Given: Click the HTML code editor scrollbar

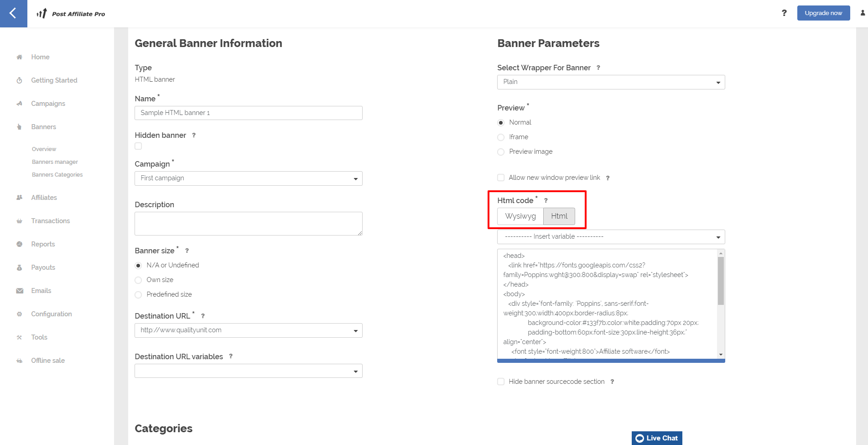Looking at the screenshot, I should tap(721, 281).
